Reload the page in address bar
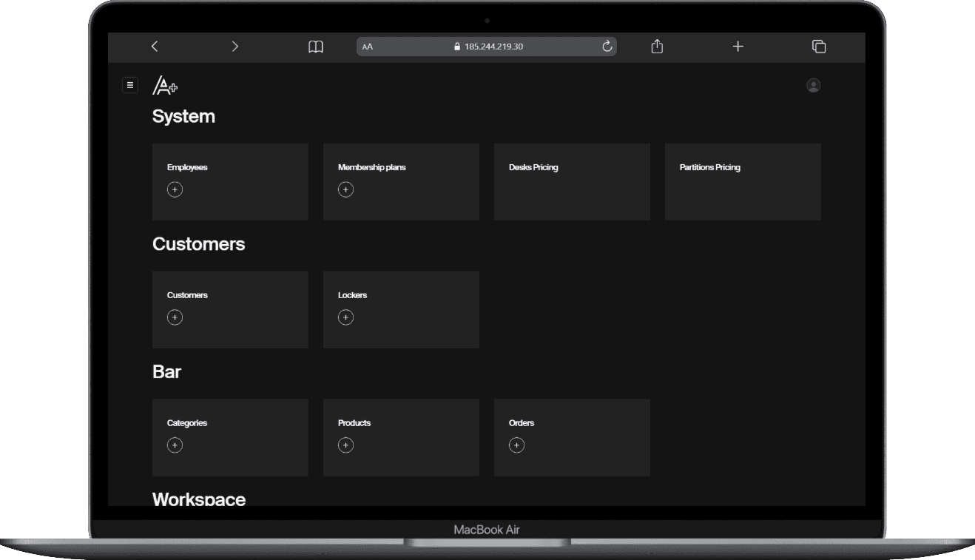The height and width of the screenshot is (560, 975). [607, 47]
